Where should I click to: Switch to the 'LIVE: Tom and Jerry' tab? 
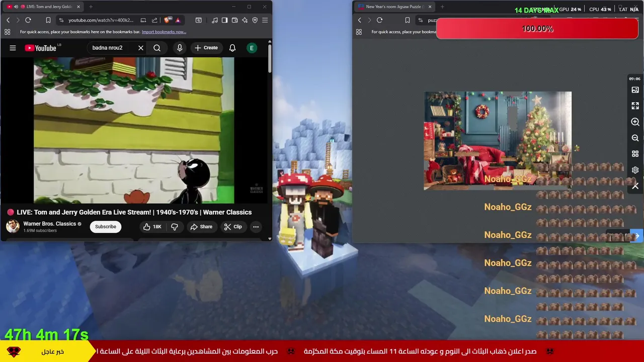pos(44,7)
